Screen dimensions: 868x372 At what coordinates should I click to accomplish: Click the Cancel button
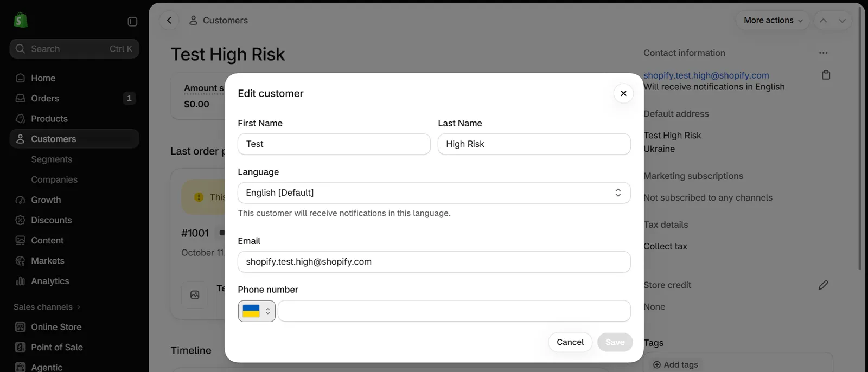(570, 342)
